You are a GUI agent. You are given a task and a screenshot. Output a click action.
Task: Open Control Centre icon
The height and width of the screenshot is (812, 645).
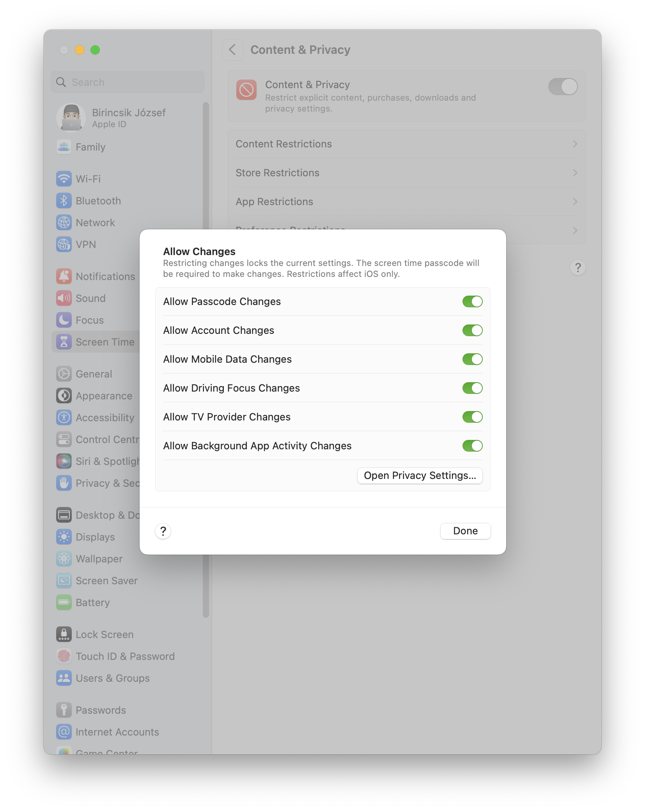click(x=64, y=440)
